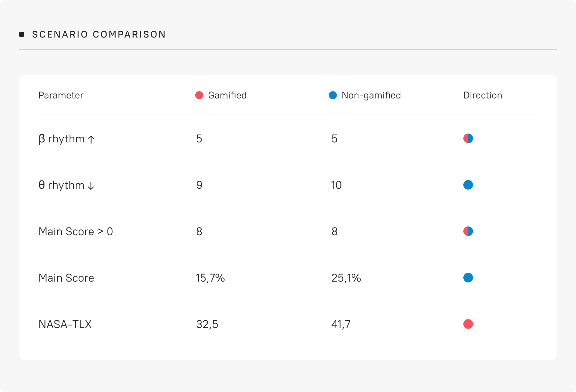This screenshot has height=392, width=576.
Task: Select the Gamified column header text
Action: pos(227,95)
